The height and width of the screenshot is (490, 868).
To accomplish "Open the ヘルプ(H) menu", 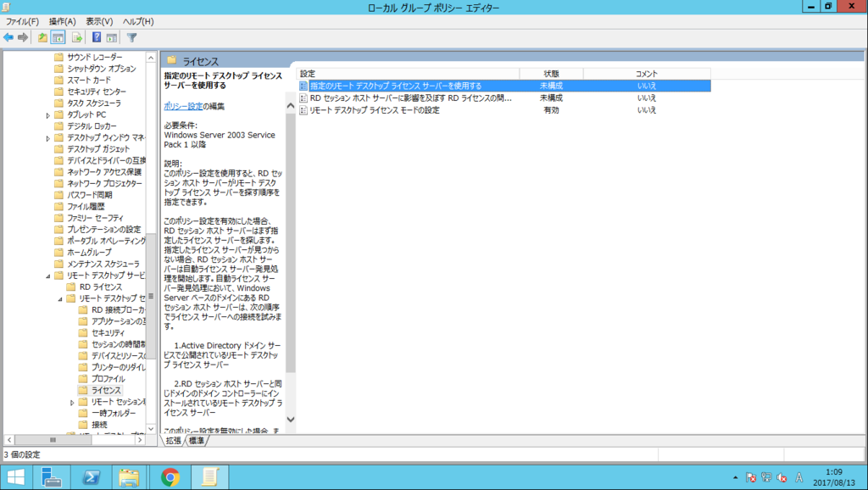I will [138, 21].
